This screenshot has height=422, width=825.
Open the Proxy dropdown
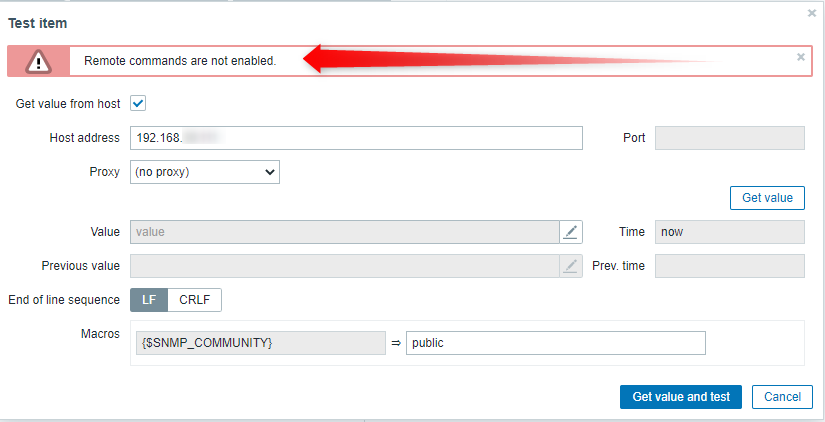pyautogui.click(x=205, y=172)
